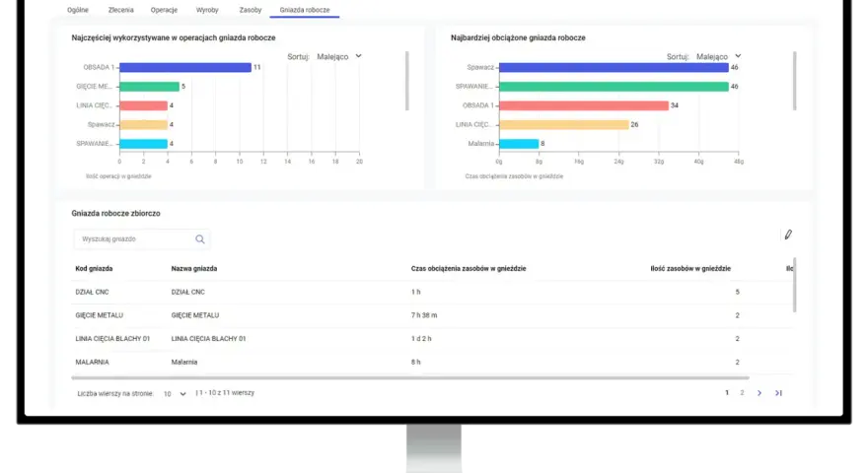Select the MALARNIA code cell

click(x=92, y=362)
